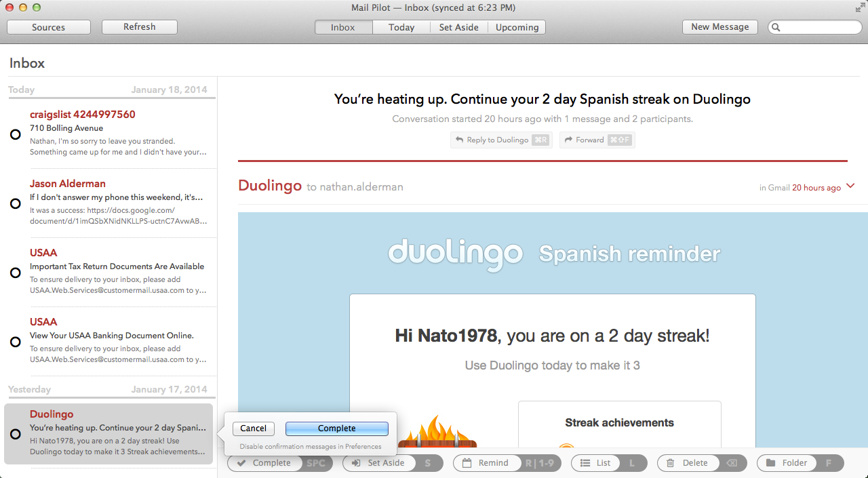Select the Duolingo message in the list
868x478 pixels.
[108, 434]
